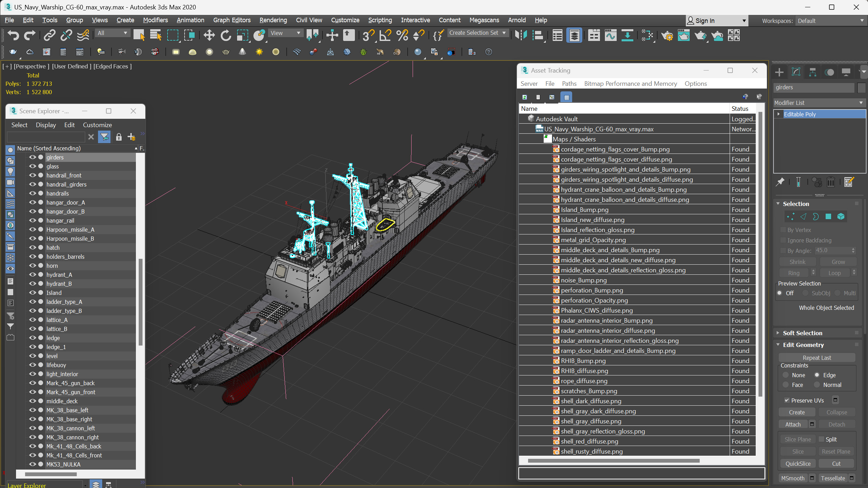
Task: Click the Scene Explorer lock selection icon
Action: 119,137
